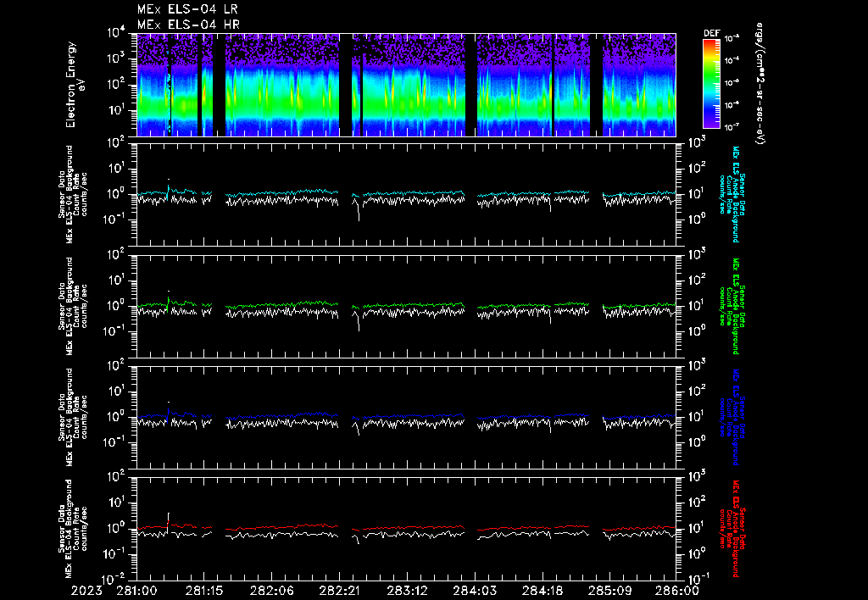Click the '2023' year label on the time axis
This screenshot has height=600, width=868.
(86, 591)
